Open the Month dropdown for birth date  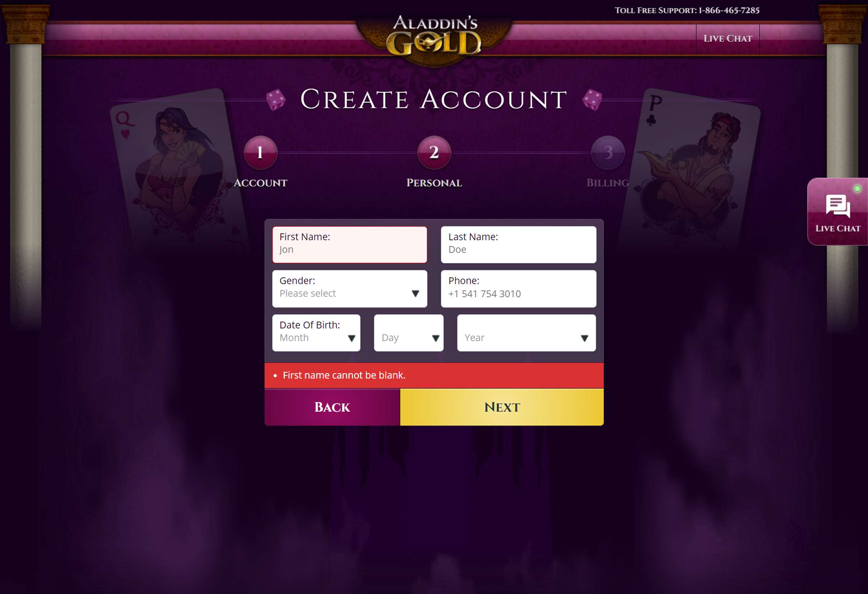(x=316, y=333)
